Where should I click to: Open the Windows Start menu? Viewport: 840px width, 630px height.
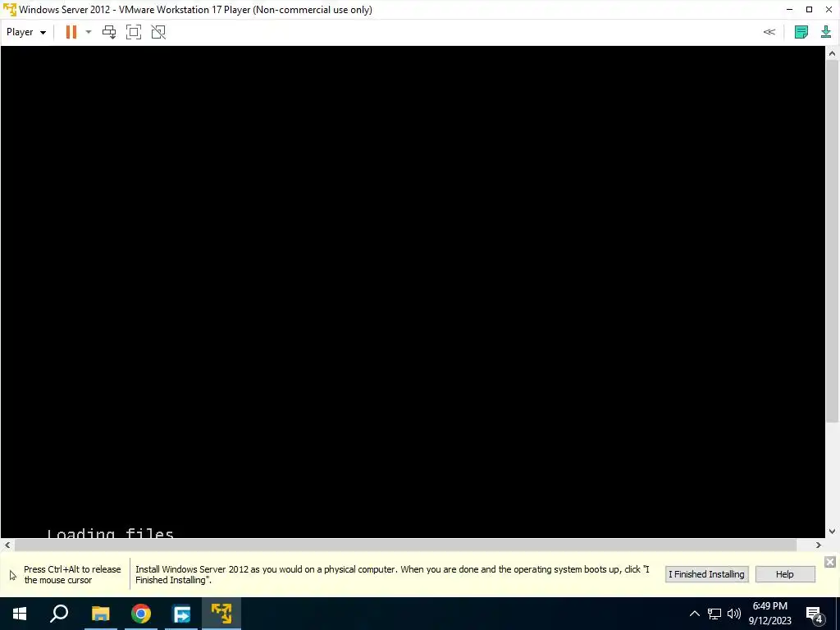click(20, 614)
